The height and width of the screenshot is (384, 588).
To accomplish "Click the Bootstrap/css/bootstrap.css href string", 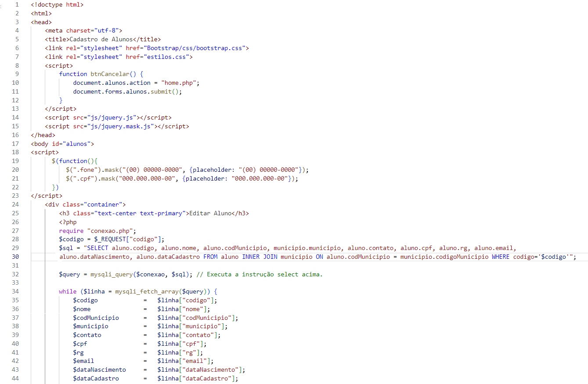I will [x=196, y=48].
